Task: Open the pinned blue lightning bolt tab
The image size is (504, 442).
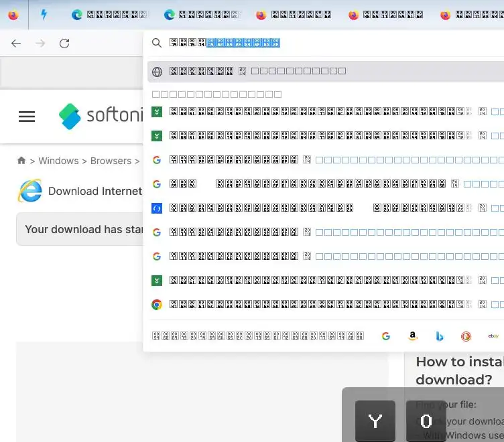Action: (44, 15)
